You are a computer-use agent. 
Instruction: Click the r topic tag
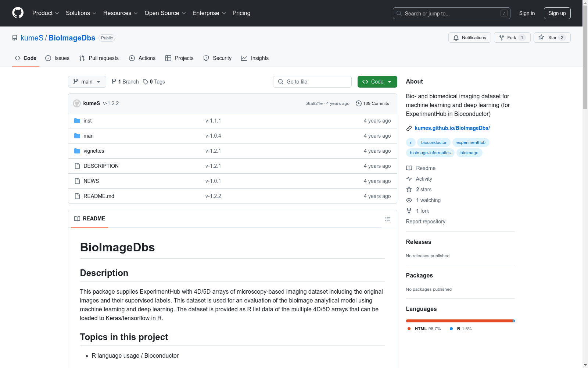pyautogui.click(x=410, y=142)
